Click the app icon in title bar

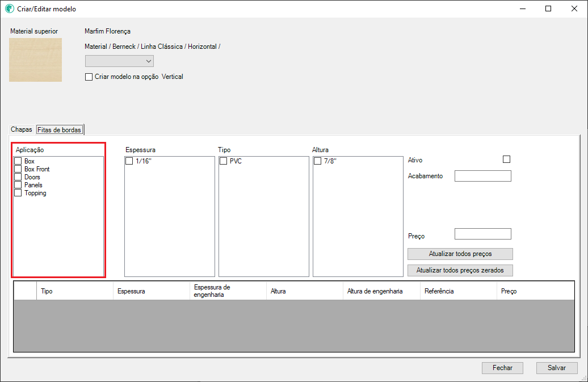(x=10, y=9)
